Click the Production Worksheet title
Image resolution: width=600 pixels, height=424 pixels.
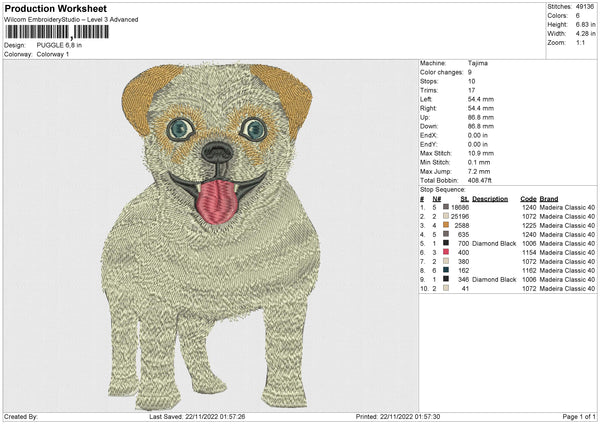55,8
